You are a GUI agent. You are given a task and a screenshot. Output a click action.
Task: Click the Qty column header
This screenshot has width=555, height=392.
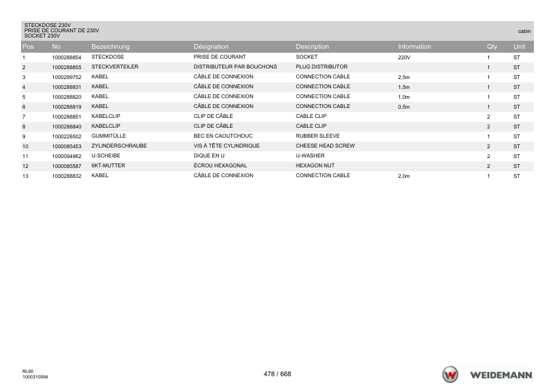492,47
